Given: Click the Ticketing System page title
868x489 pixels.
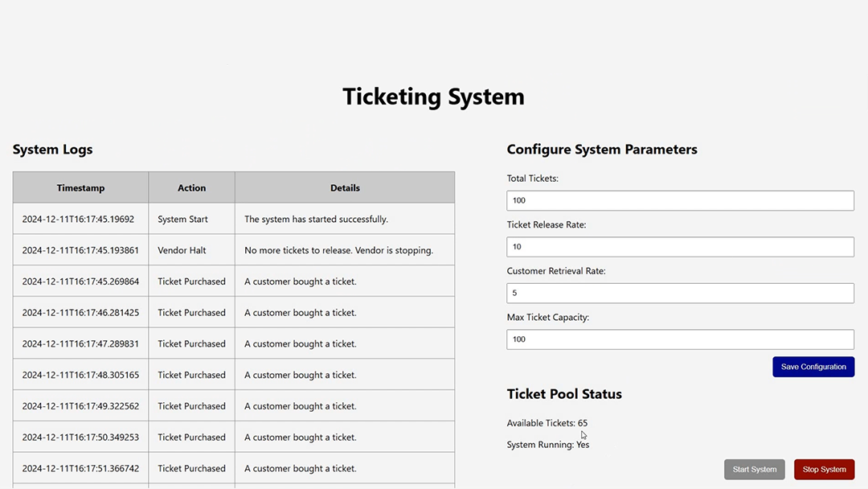Looking at the screenshot, I should coord(433,97).
